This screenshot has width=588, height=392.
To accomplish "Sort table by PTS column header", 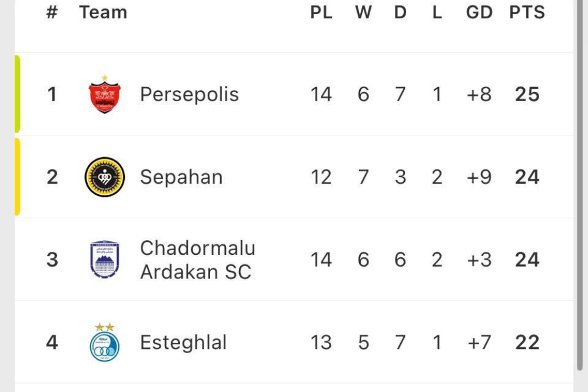I will coord(527,12).
